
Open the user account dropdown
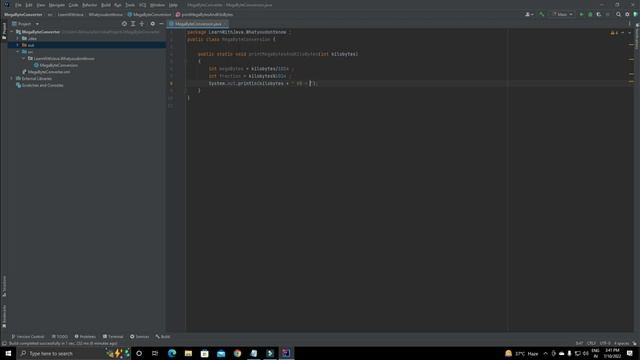point(529,14)
